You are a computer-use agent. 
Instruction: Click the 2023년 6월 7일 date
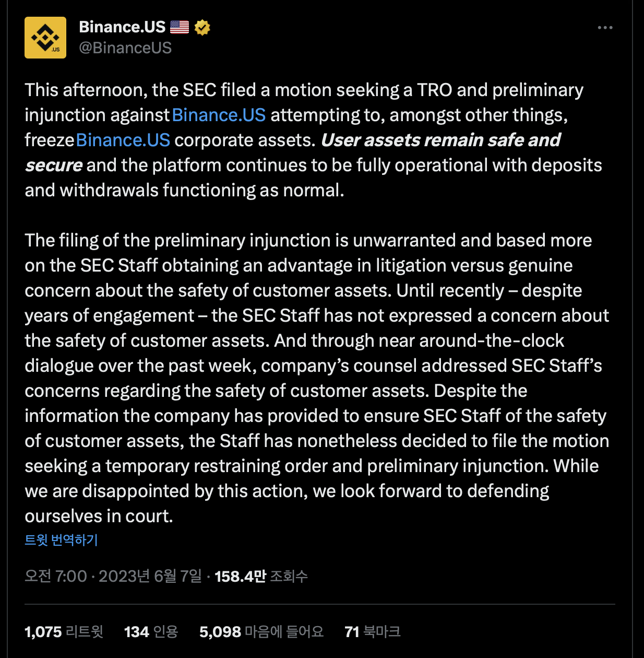pyautogui.click(x=150, y=576)
